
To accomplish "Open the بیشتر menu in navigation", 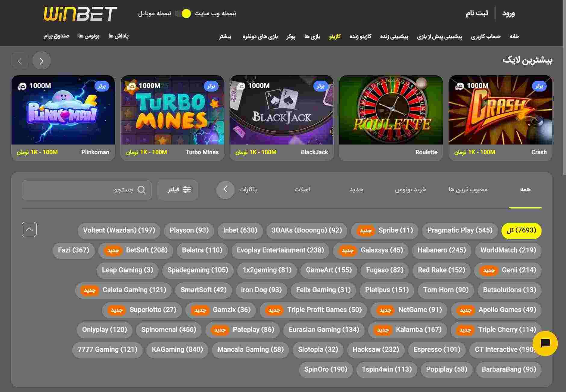I will tap(225, 36).
